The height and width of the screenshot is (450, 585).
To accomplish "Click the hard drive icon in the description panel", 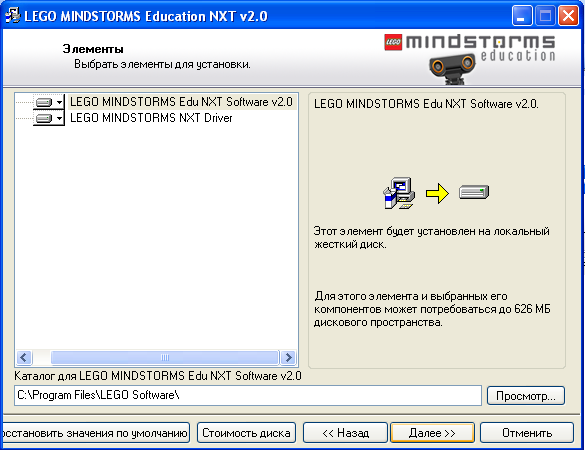I will tap(474, 192).
